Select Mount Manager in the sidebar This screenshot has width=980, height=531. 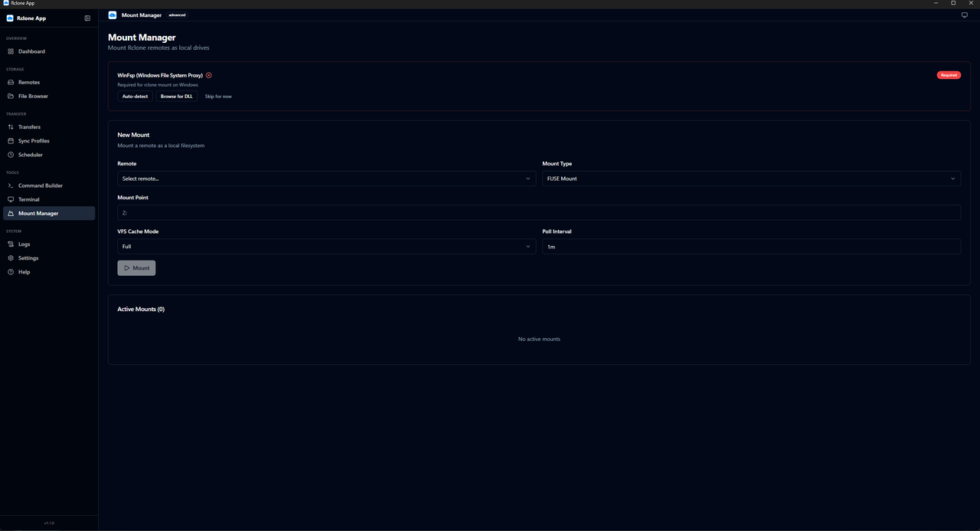pyautogui.click(x=49, y=213)
